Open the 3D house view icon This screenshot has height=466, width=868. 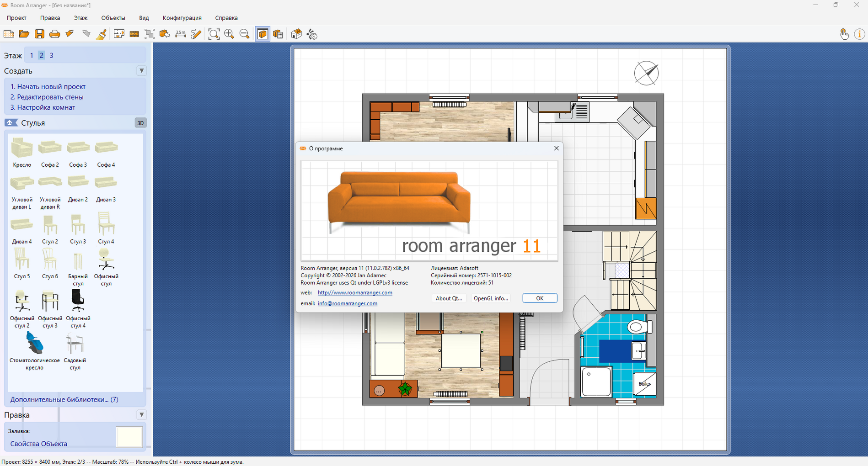tap(296, 34)
